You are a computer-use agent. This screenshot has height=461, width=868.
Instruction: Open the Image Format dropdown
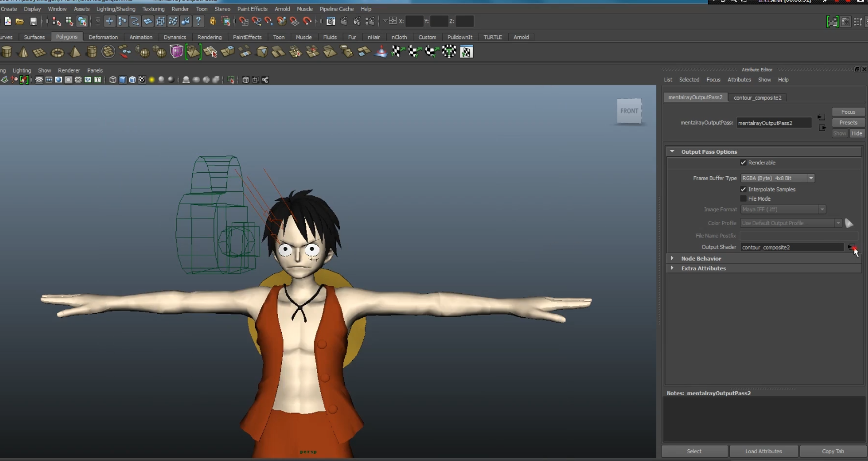(783, 210)
